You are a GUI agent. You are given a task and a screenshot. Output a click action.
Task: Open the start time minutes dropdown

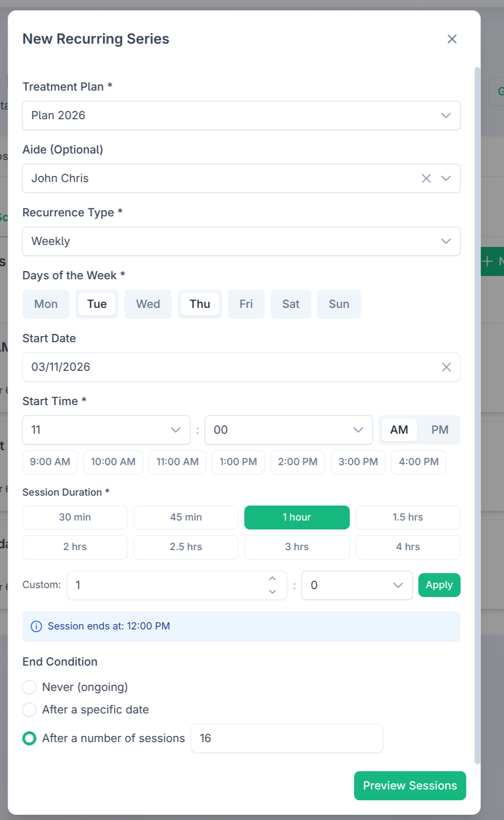288,430
